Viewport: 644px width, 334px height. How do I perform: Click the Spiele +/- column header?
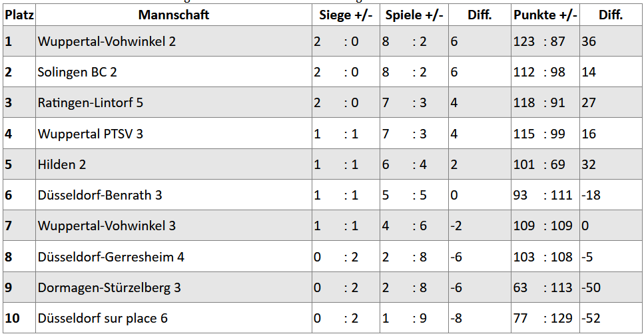click(414, 15)
